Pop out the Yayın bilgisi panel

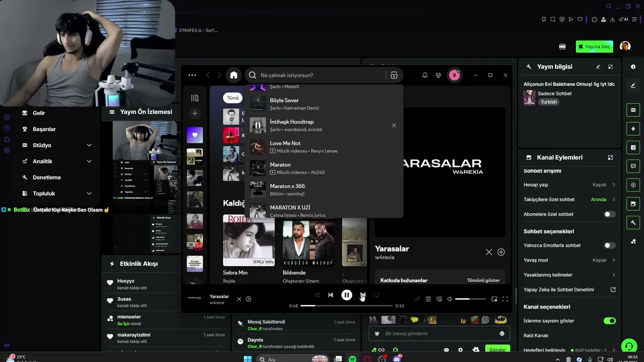click(x=610, y=66)
